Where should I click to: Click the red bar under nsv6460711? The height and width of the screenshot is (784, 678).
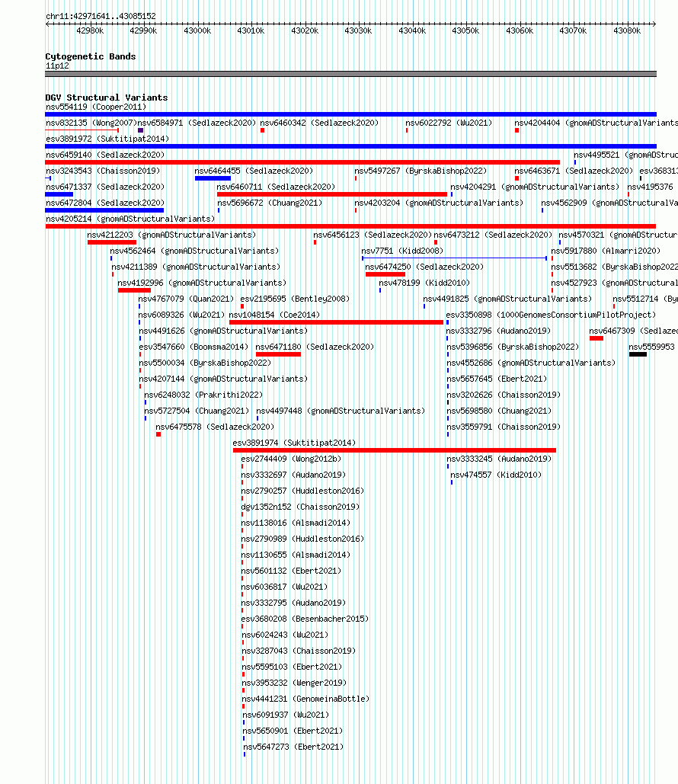pyautogui.click(x=332, y=194)
